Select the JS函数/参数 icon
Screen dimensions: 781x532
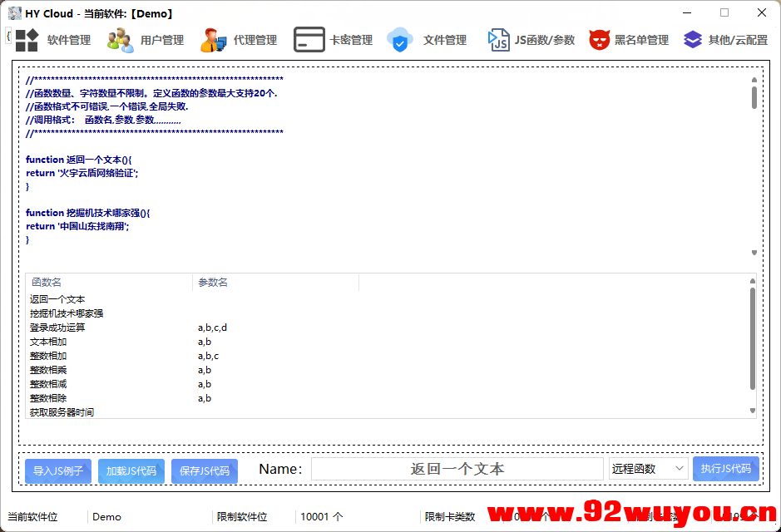[x=500, y=39]
